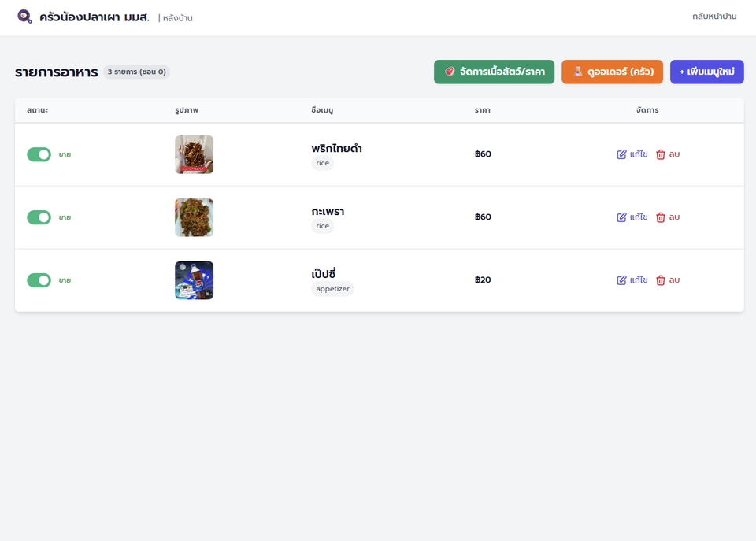
Task: Click the restaurant logo icon in header
Action: pyautogui.click(x=24, y=17)
